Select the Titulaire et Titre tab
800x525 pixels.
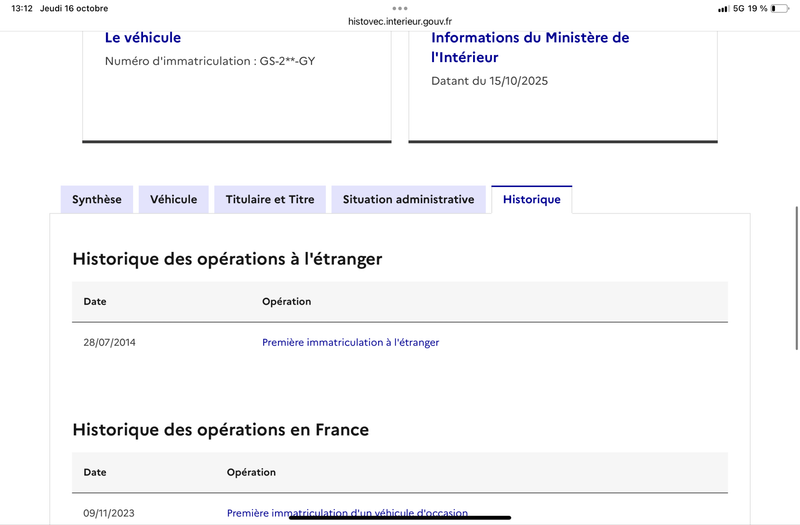[270, 200]
